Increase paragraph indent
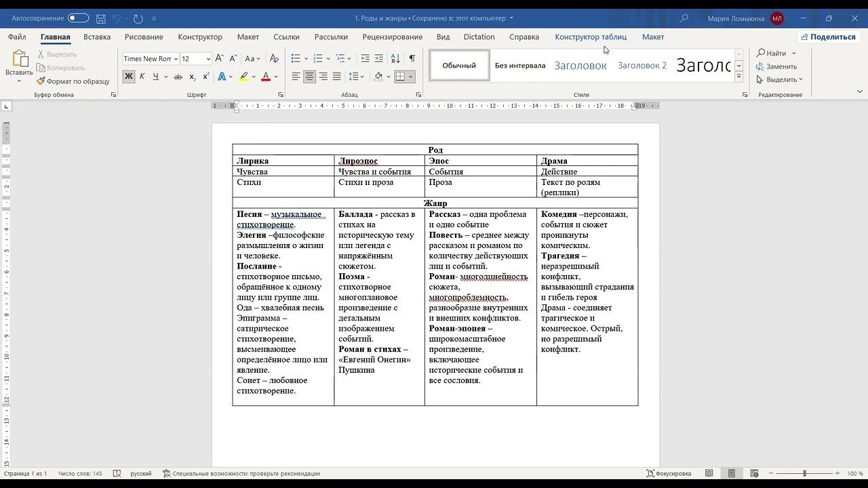868x488 pixels. 379,59
